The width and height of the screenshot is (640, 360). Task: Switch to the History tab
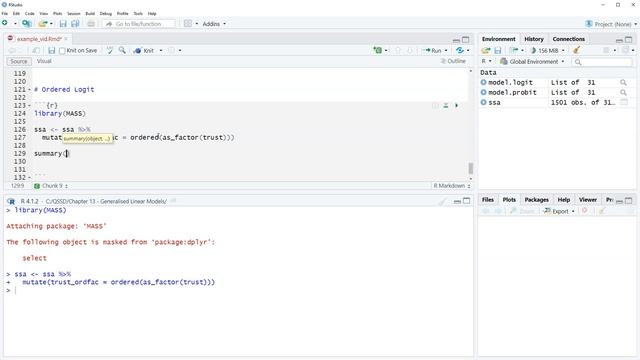coord(534,39)
